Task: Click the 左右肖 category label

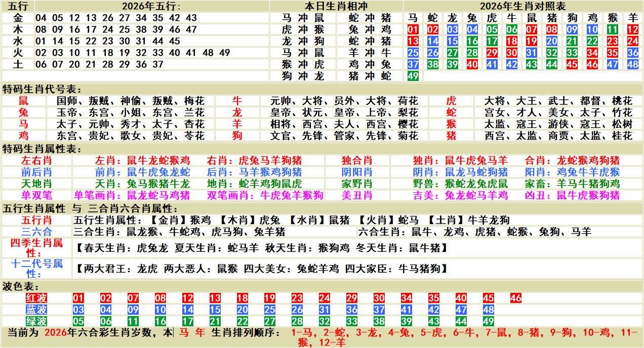Action: 36,160
